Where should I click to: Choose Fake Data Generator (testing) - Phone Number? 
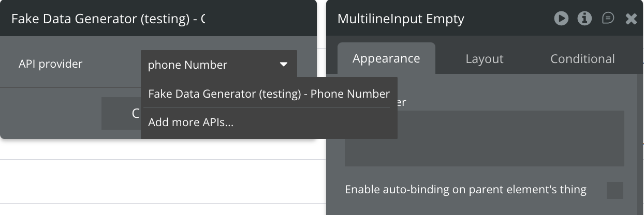click(x=269, y=94)
